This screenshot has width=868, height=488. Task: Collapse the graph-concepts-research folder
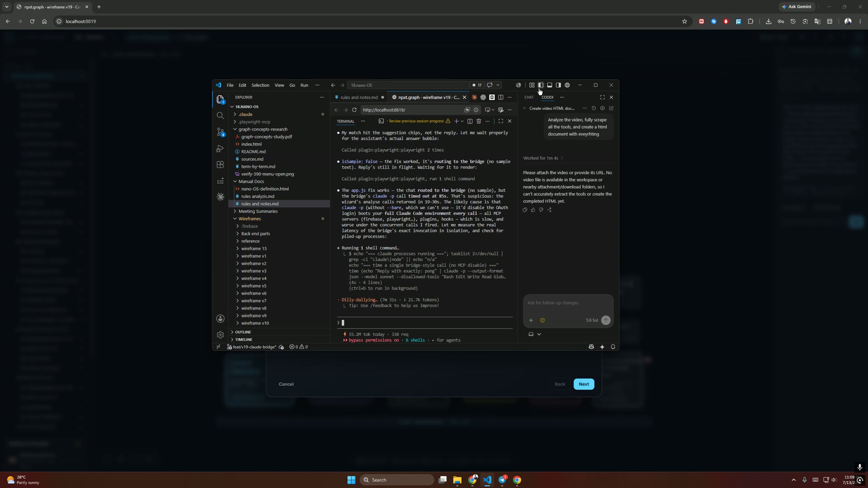(x=278, y=129)
